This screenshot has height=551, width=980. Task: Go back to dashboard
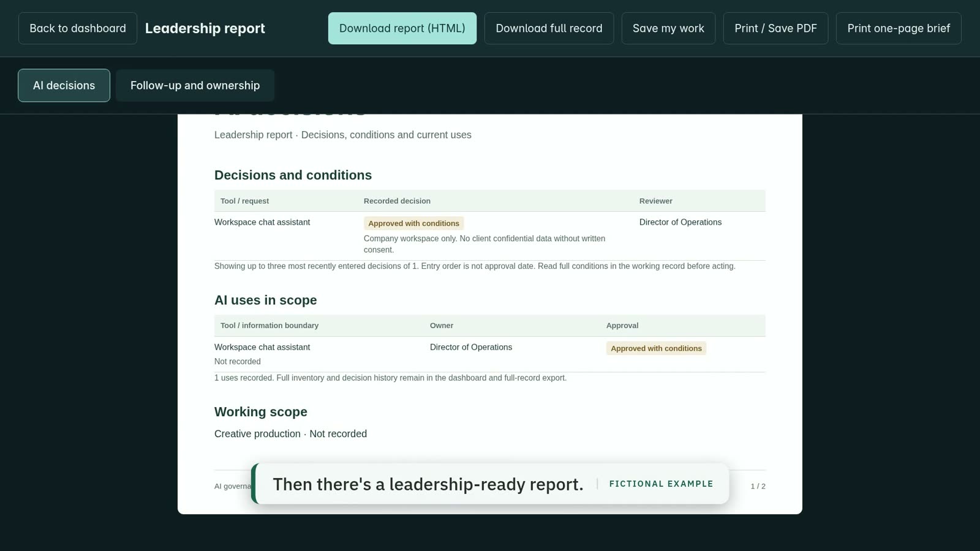pyautogui.click(x=78, y=28)
